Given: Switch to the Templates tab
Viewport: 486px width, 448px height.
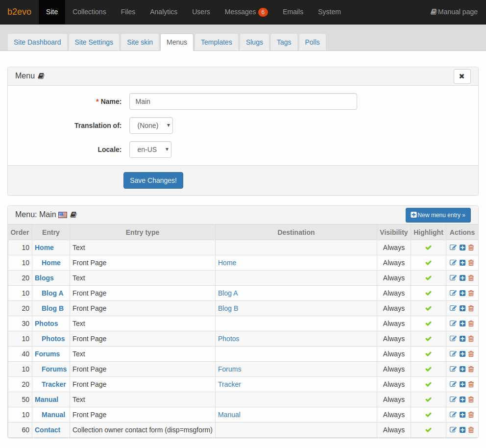Looking at the screenshot, I should pos(217,42).
